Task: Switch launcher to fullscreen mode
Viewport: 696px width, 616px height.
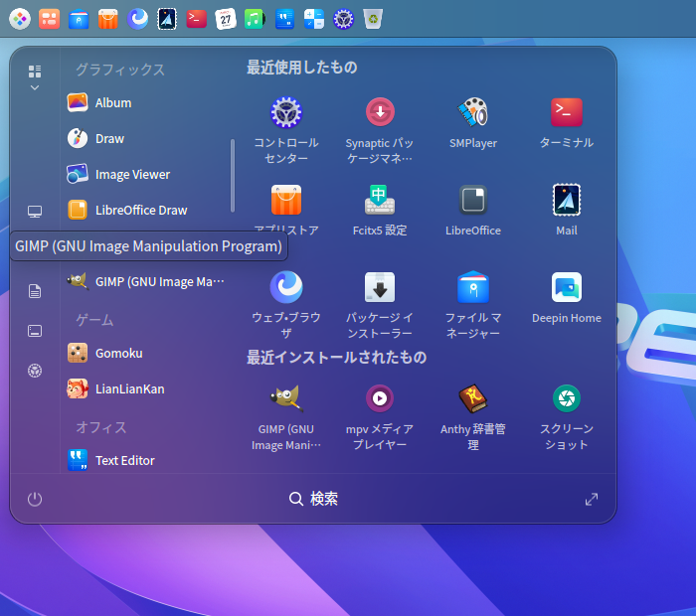Action: pos(592,499)
